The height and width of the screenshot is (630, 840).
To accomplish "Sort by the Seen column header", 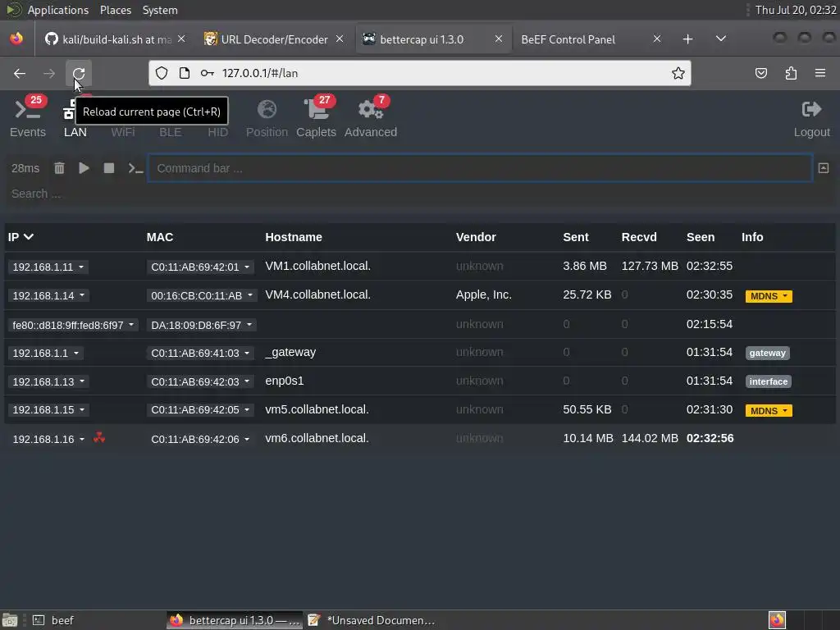I will 701,237.
